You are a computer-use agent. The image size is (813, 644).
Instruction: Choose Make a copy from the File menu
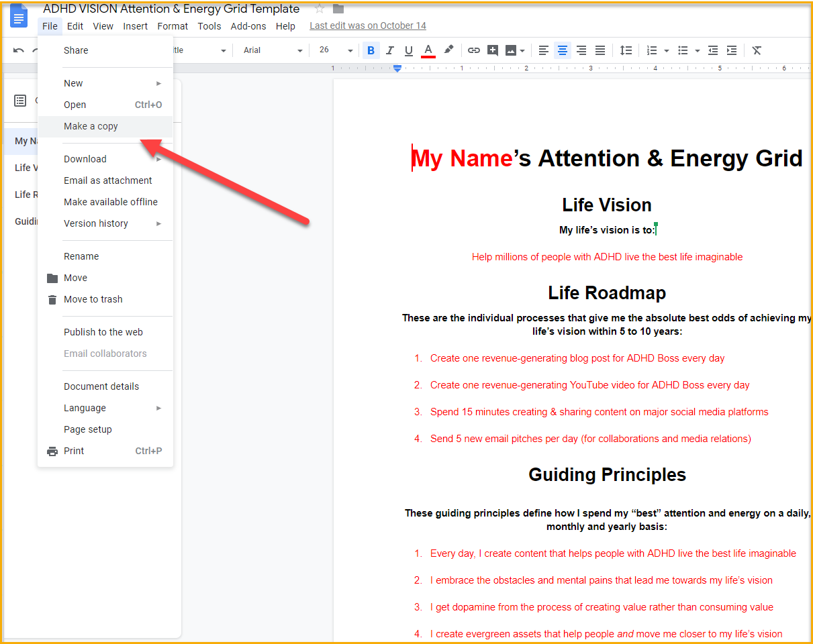click(91, 126)
